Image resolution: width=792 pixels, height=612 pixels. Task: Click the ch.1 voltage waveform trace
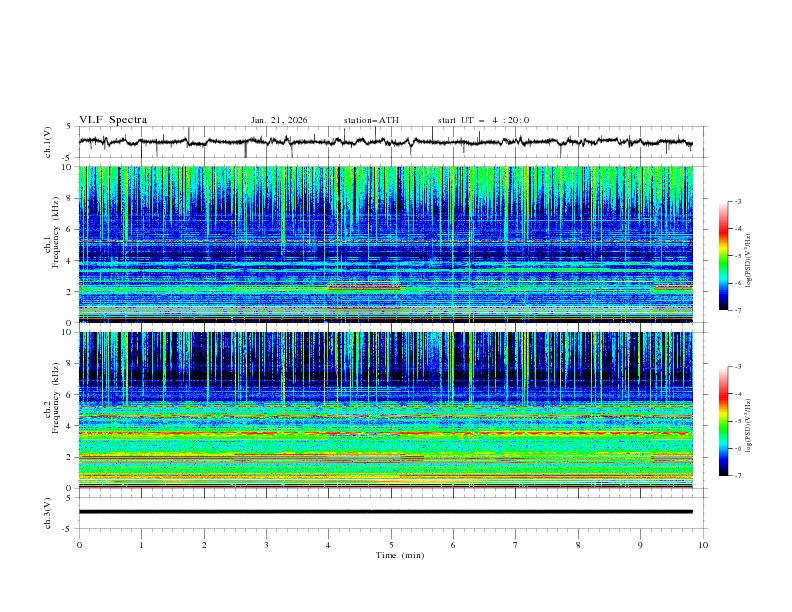385,142
